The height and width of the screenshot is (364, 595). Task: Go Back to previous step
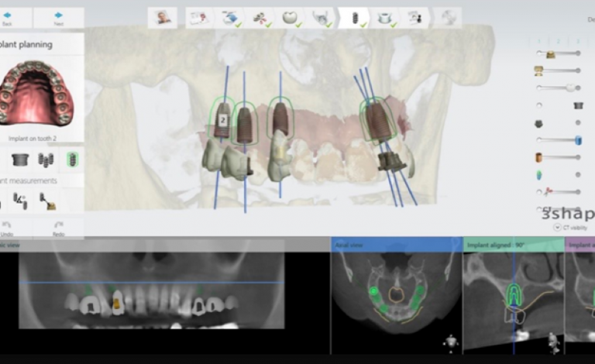pyautogui.click(x=8, y=18)
